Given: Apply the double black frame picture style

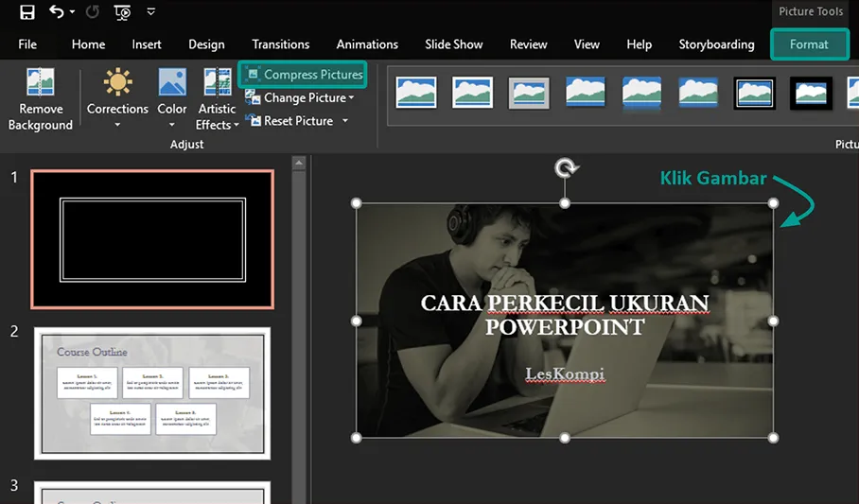Looking at the screenshot, I should tap(754, 93).
